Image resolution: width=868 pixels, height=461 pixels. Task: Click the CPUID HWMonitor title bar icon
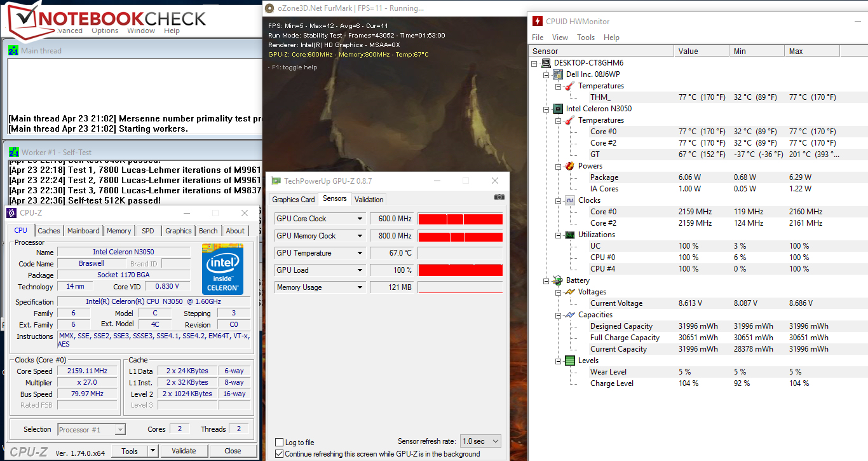point(538,21)
